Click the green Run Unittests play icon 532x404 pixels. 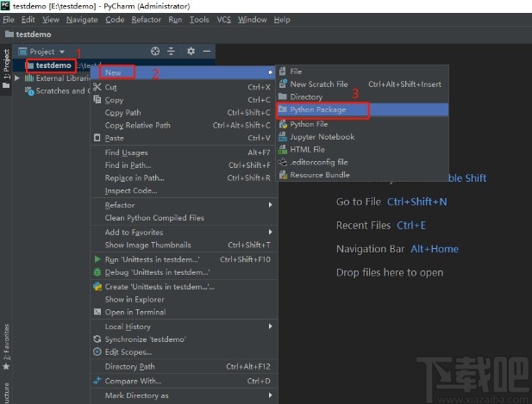(x=97, y=259)
